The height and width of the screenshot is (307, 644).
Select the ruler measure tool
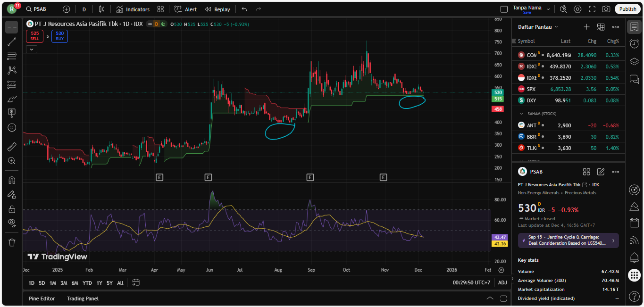[12, 147]
